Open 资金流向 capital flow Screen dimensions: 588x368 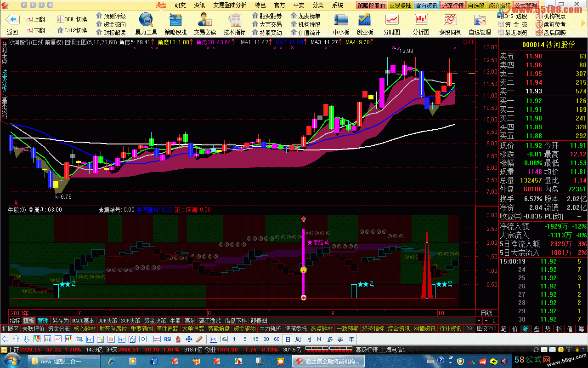(x=111, y=24)
